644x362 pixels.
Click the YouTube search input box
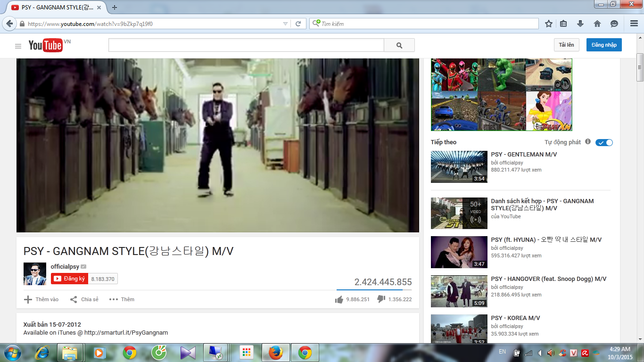246,45
